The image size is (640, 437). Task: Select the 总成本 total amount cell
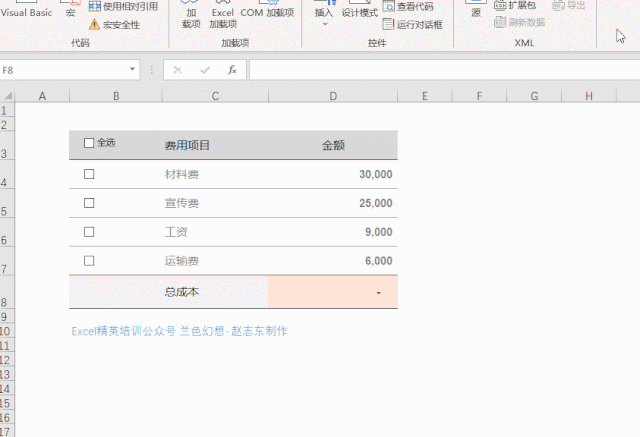332,292
